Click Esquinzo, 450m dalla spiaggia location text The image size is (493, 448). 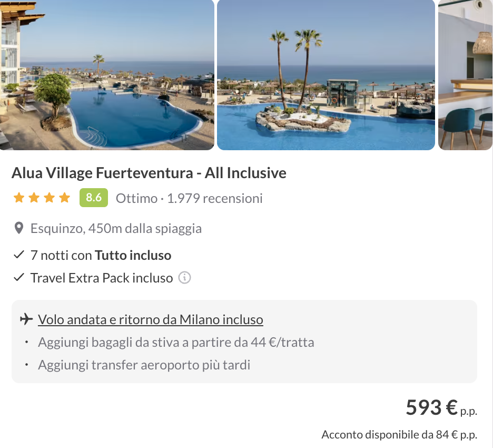coord(116,229)
